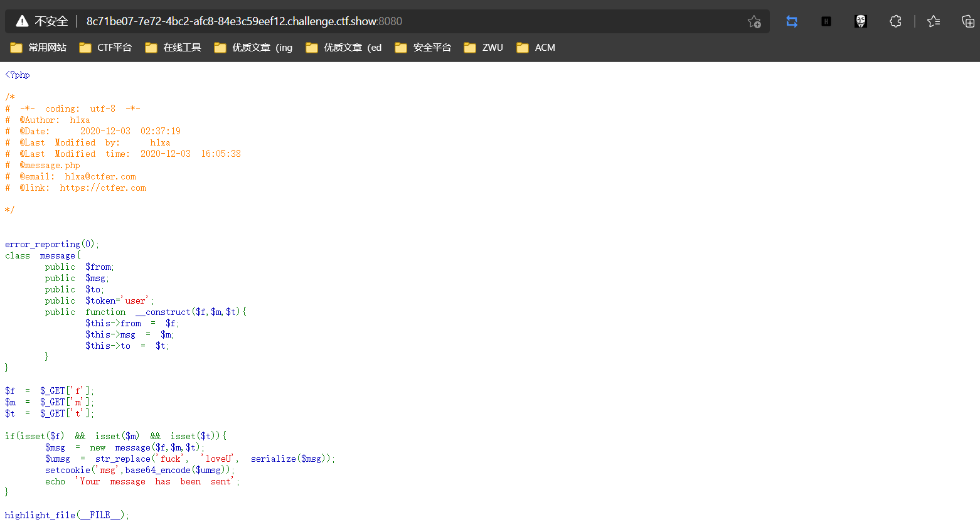Open the Collections icon

coord(968,21)
